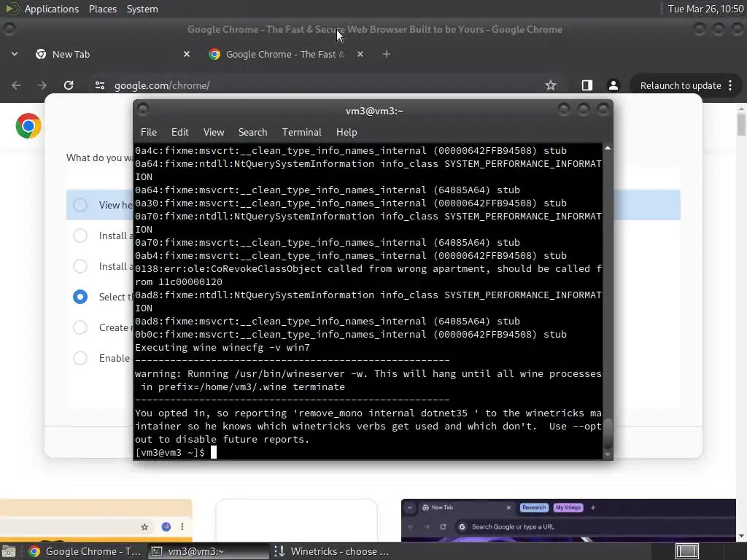Select the View he... radio option
Screen dimensions: 747x560
[x=80, y=205]
